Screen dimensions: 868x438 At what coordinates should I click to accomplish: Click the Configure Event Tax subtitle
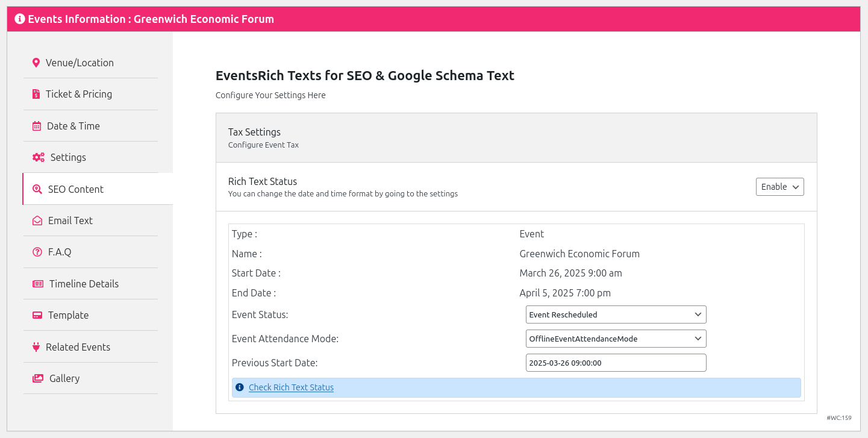point(263,145)
